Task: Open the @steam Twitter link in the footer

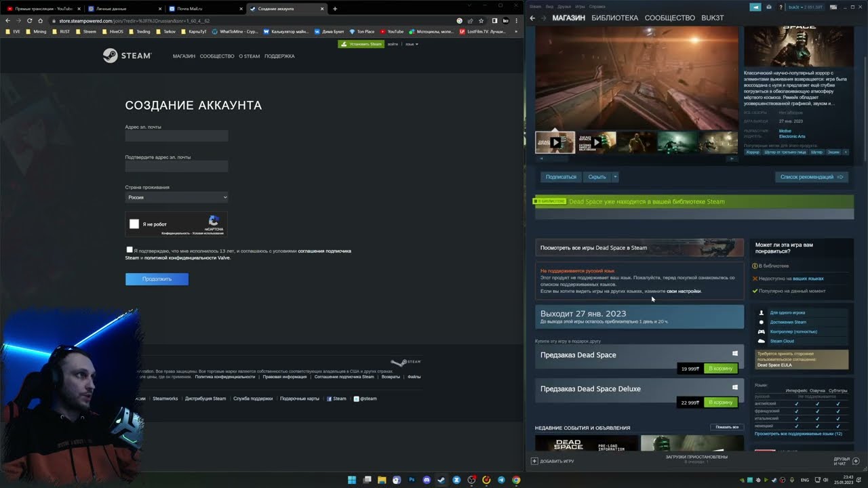Action: click(x=365, y=399)
